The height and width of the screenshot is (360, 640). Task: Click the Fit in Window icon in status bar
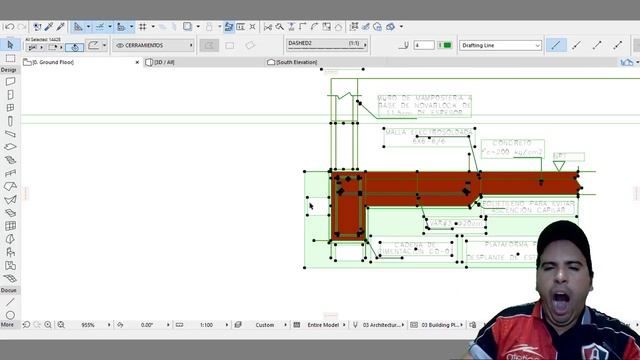point(61,325)
